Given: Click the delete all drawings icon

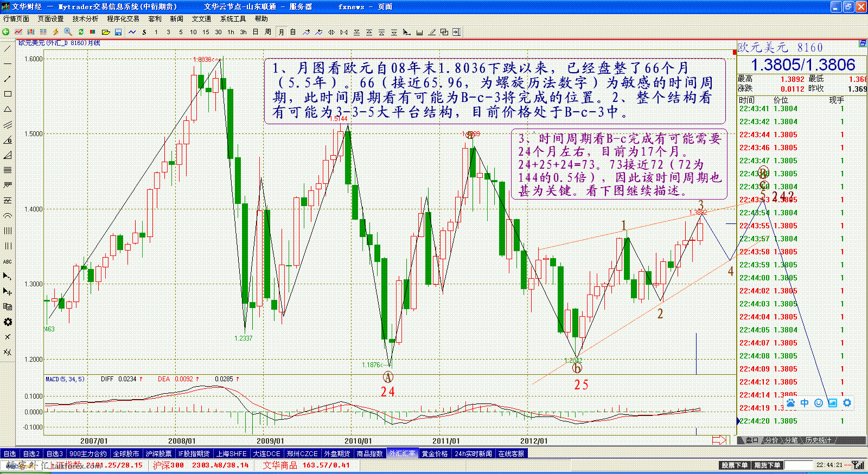Looking at the screenshot, I should pos(8,352).
